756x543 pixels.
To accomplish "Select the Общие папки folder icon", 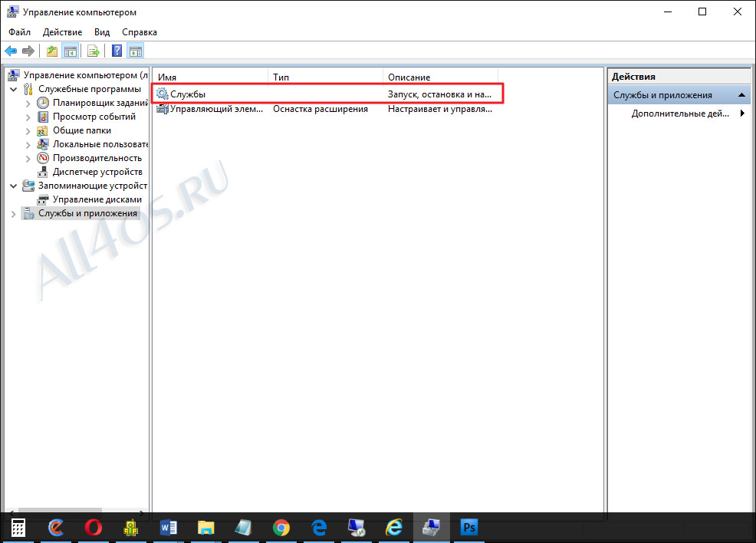I will (x=42, y=130).
